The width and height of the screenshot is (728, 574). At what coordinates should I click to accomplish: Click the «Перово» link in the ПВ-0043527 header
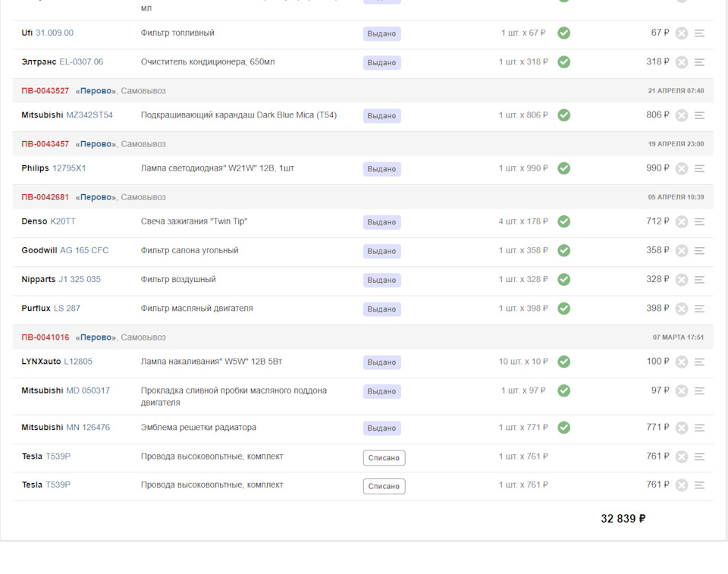96,91
